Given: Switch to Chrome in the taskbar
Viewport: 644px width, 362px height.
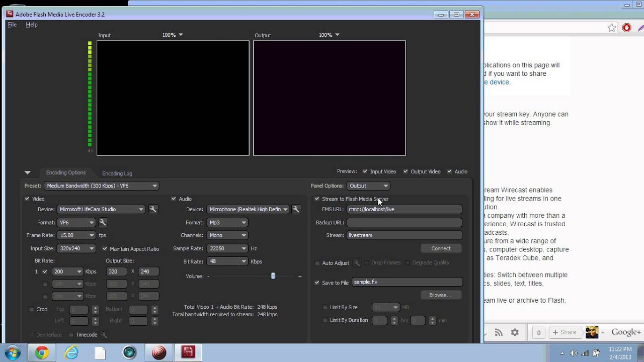Looking at the screenshot, I should (42, 353).
